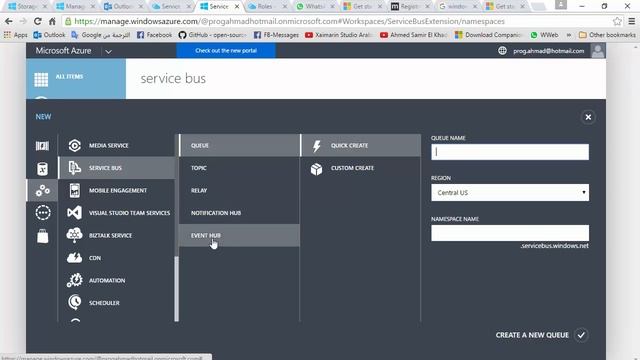Open Other bookmarks folder
The width and height of the screenshot is (640, 360).
click(x=607, y=35)
